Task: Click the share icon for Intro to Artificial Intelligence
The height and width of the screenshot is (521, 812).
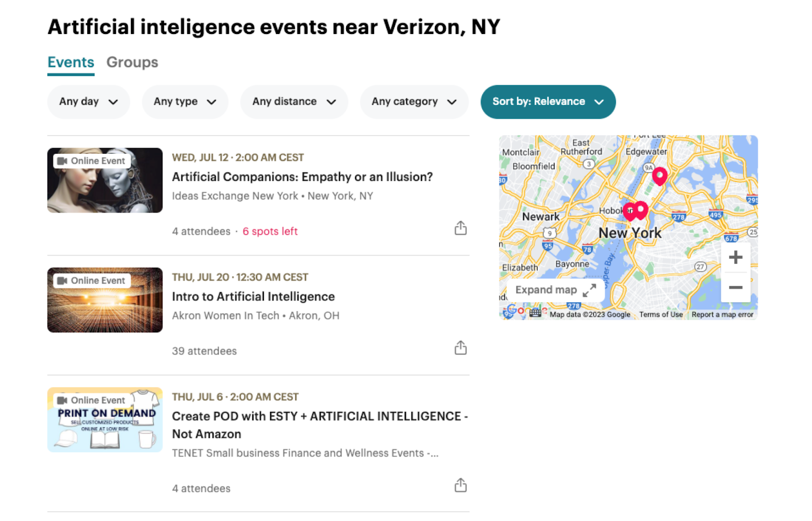Action: tap(460, 348)
